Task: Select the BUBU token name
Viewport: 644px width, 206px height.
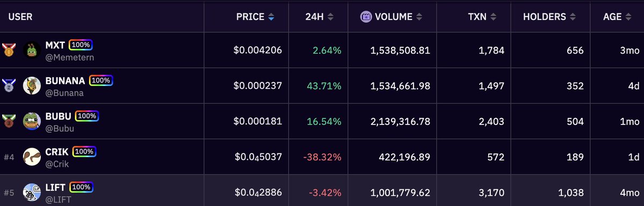Action: [59, 116]
